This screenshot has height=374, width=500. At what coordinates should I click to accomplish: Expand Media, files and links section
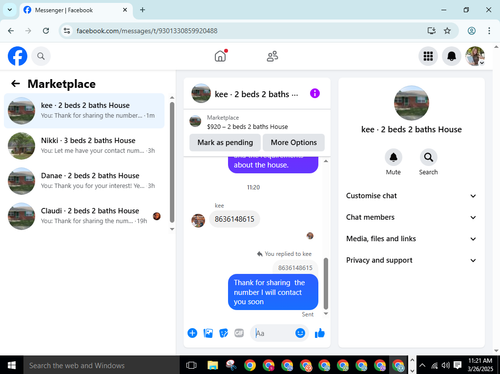pos(411,239)
